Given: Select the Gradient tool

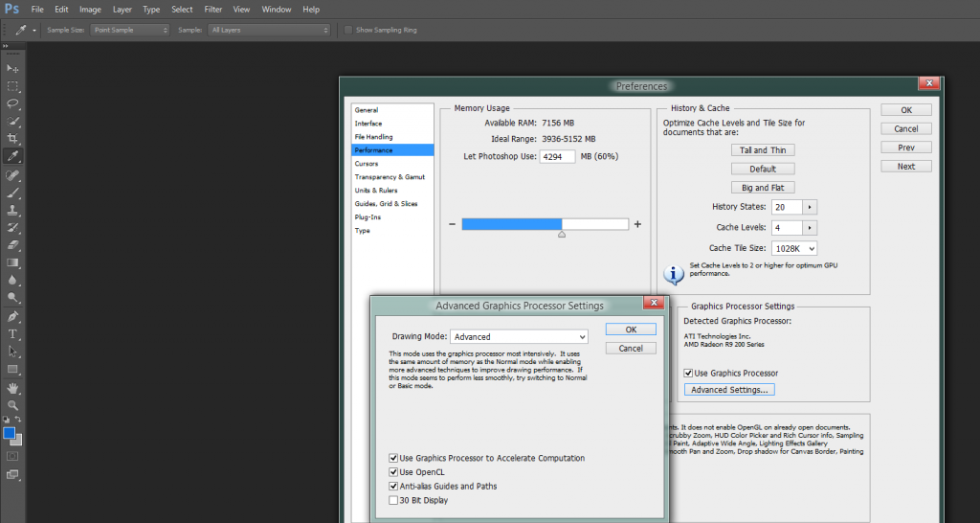Looking at the screenshot, I should (x=12, y=262).
